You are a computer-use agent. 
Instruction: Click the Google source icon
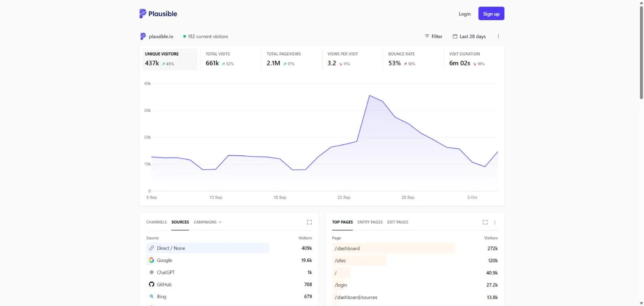[152, 260]
